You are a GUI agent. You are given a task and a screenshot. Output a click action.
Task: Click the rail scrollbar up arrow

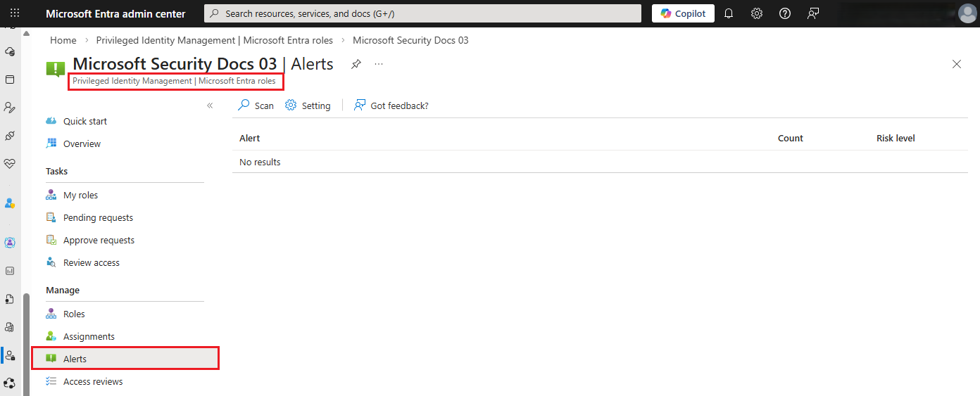[x=27, y=32]
